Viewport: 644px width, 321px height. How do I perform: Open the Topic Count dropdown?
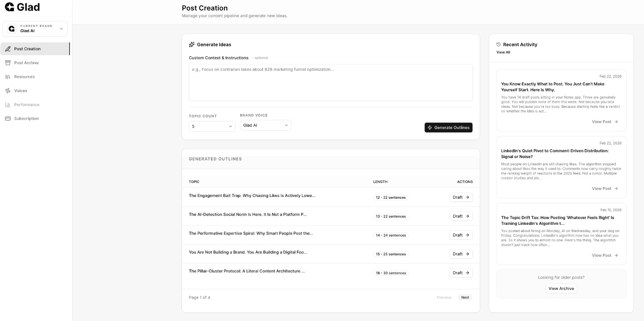[x=212, y=126]
